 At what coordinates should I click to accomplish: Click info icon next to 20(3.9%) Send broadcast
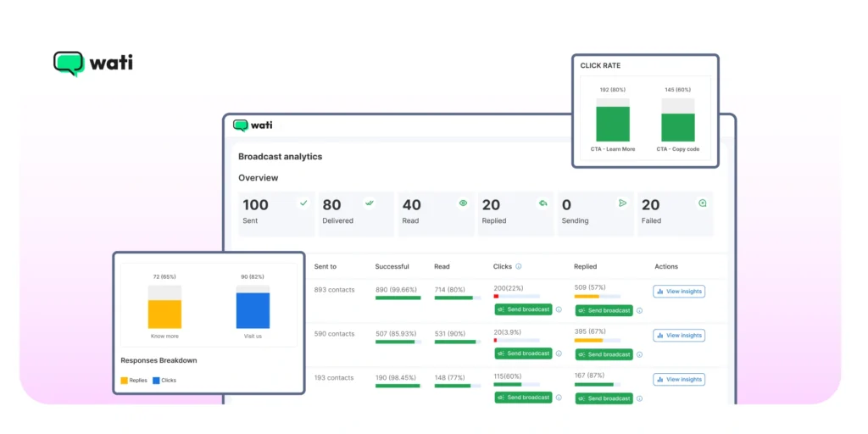click(x=559, y=353)
